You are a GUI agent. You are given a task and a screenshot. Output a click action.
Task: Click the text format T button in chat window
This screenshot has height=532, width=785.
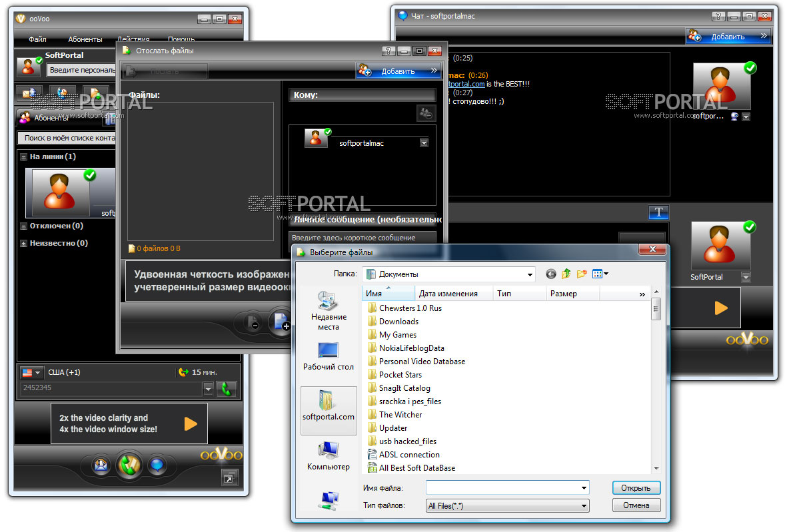pos(658,212)
